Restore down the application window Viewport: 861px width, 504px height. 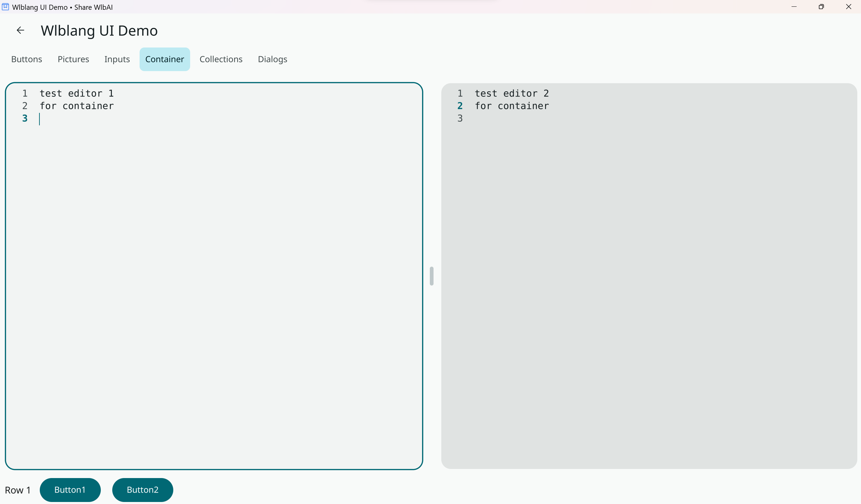[x=821, y=7]
